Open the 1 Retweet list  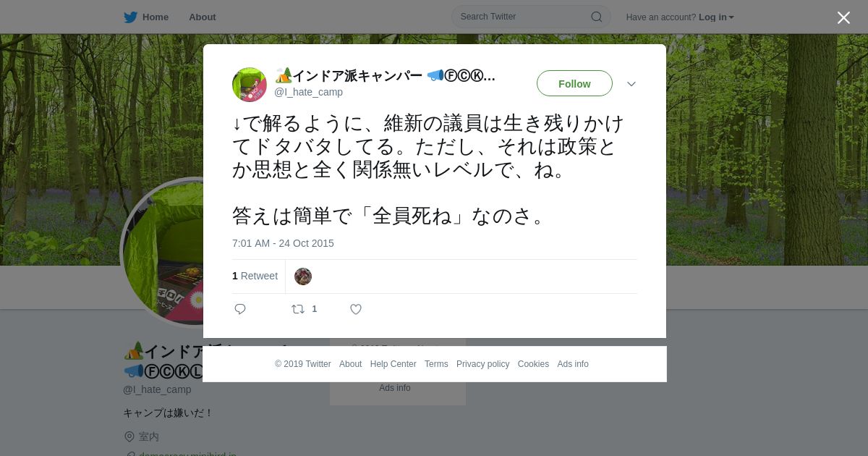[255, 276]
